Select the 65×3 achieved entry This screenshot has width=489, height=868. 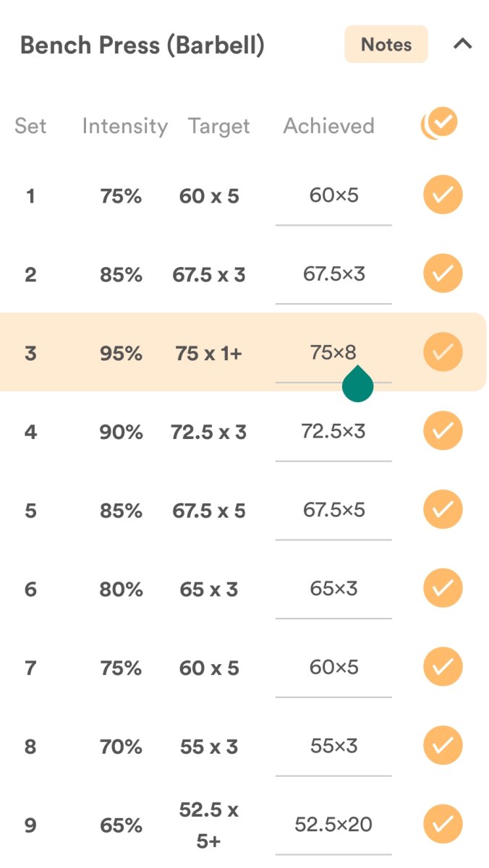pos(333,589)
